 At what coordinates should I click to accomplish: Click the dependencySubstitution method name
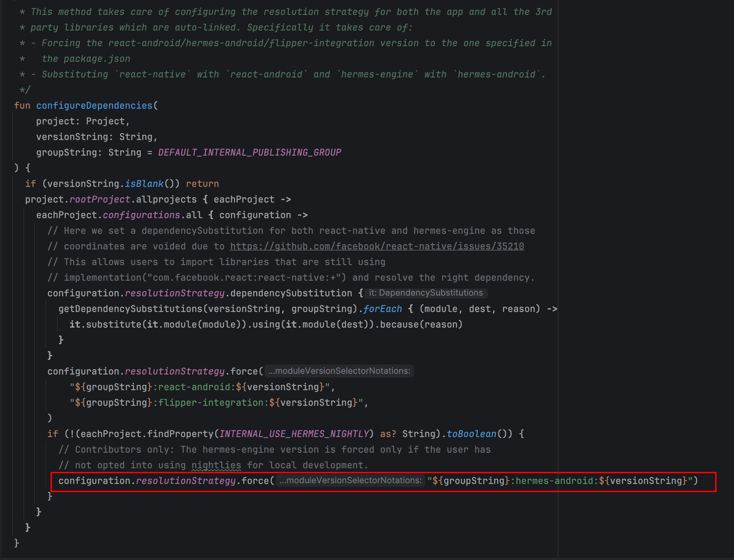[x=291, y=293]
